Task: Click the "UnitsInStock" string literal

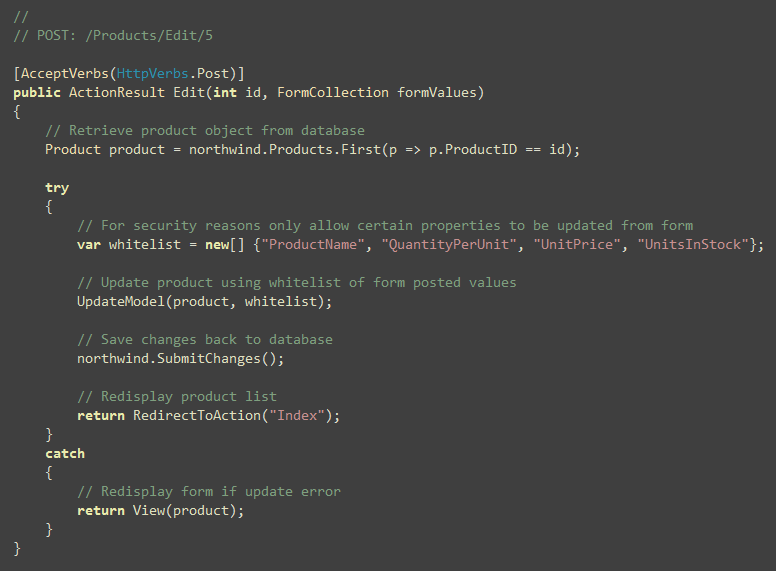Action: point(693,244)
